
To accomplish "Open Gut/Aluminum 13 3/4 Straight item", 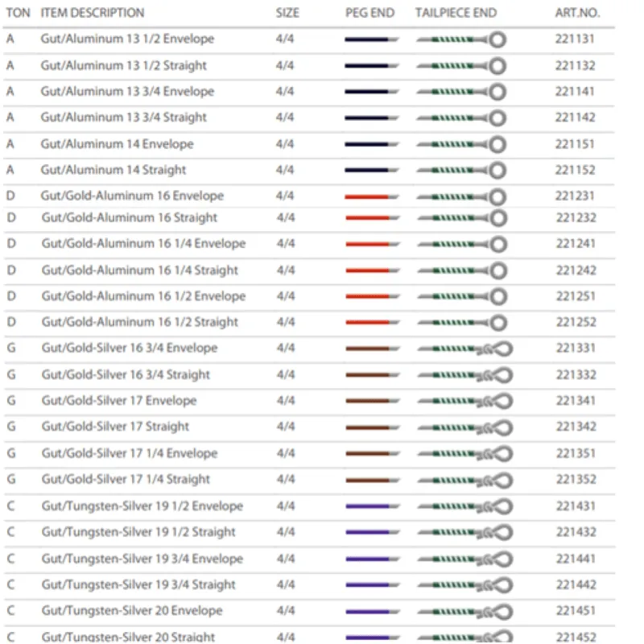I will pyautogui.click(x=124, y=118).
